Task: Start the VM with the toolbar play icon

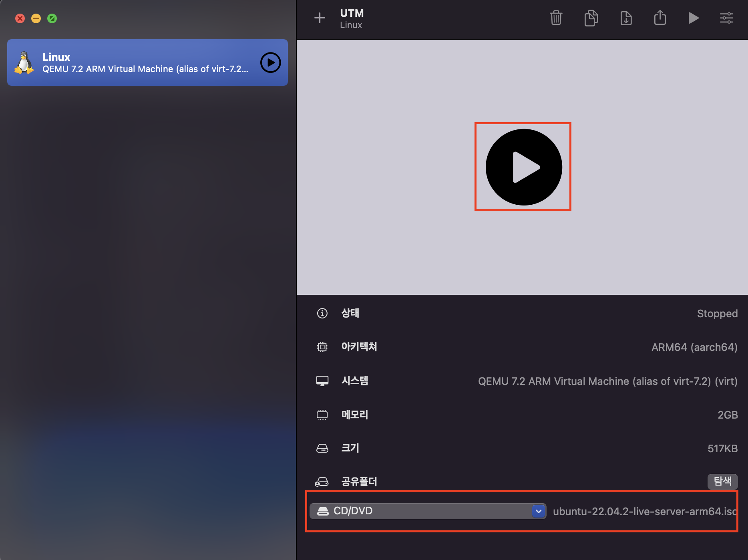Action: tap(694, 18)
